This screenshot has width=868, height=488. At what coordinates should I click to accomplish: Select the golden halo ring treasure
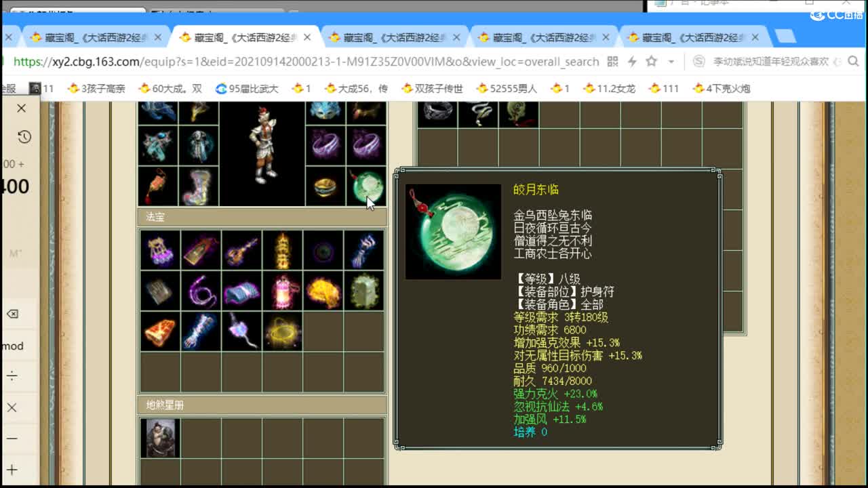coord(282,331)
